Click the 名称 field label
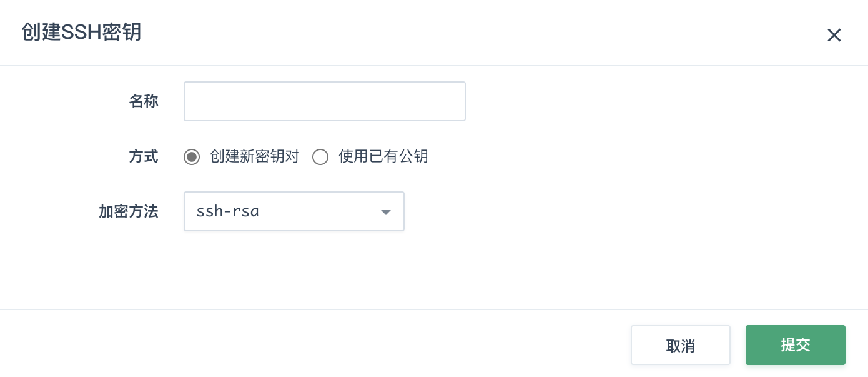This screenshot has height=377, width=868. pyautogui.click(x=144, y=101)
